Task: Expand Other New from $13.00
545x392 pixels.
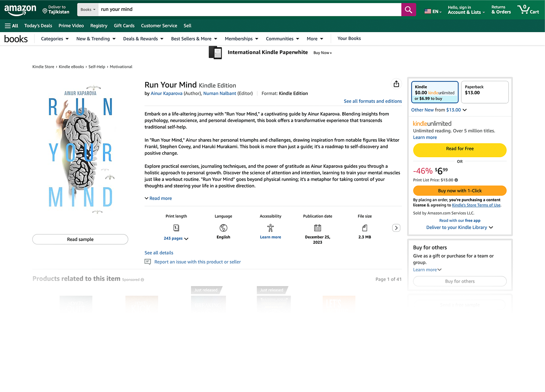Action: [x=439, y=110]
